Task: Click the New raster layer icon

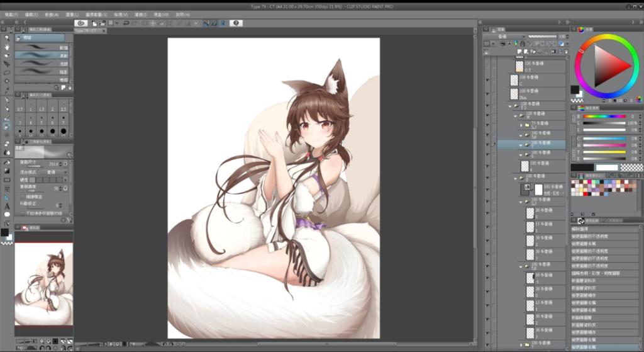Action: [519, 52]
